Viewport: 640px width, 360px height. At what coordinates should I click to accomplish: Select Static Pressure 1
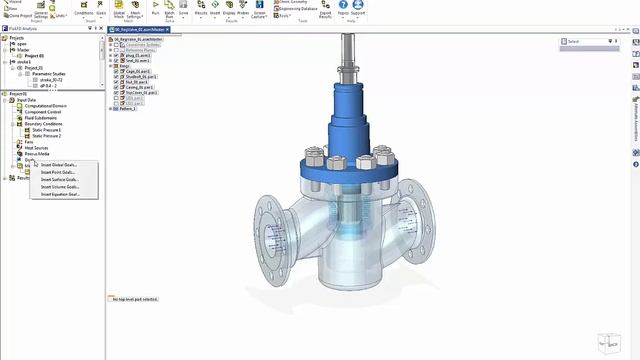tap(43, 130)
